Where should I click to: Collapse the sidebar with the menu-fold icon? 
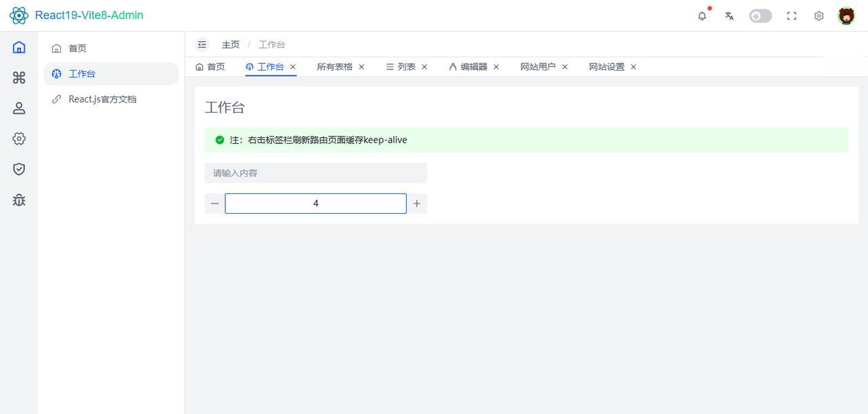[202, 45]
